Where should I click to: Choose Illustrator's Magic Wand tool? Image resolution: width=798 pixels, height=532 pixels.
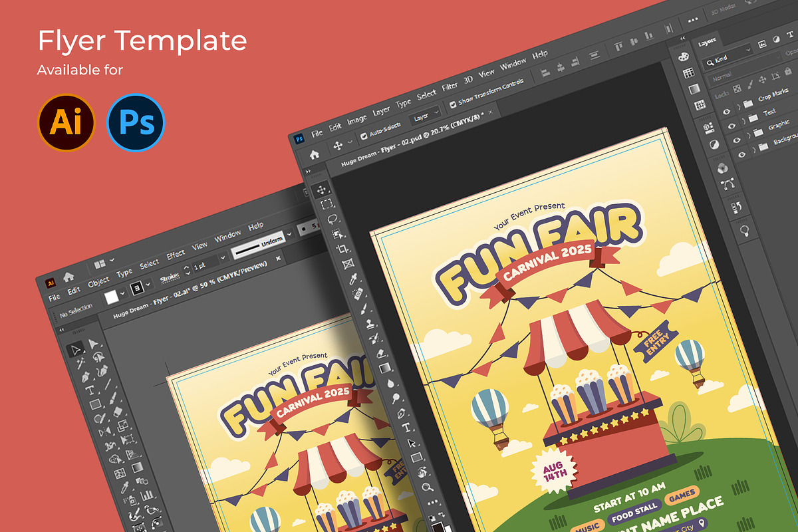click(x=80, y=363)
